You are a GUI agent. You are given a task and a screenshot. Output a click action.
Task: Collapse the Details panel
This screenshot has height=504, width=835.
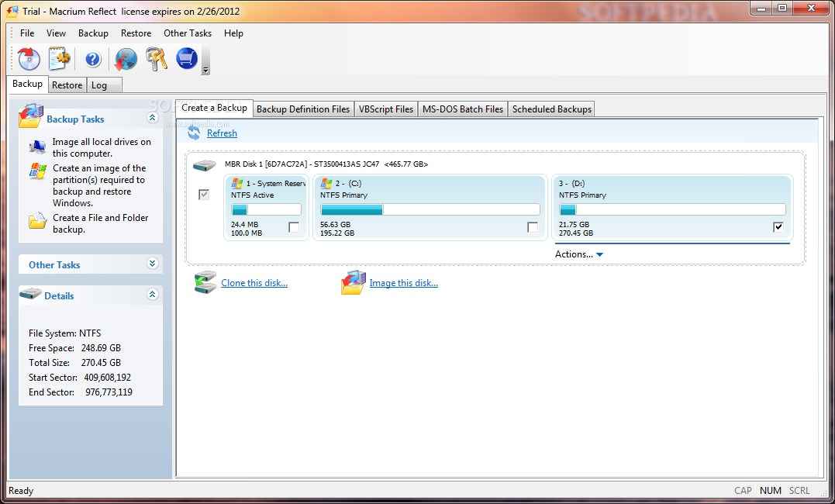point(152,295)
